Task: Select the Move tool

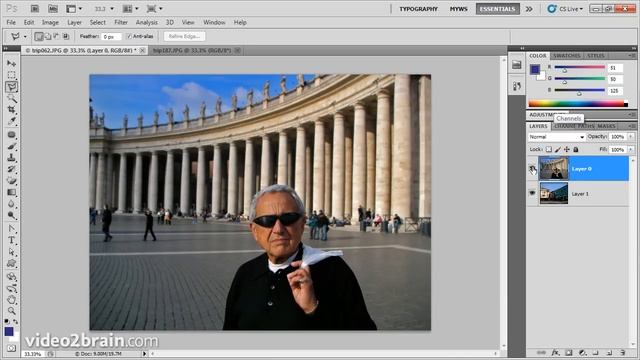Action: click(11, 64)
